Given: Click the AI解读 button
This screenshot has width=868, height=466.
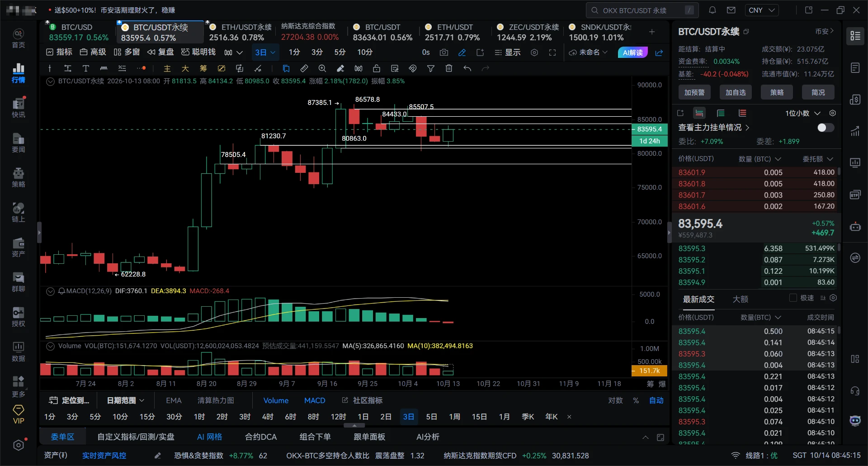Looking at the screenshot, I should (633, 52).
